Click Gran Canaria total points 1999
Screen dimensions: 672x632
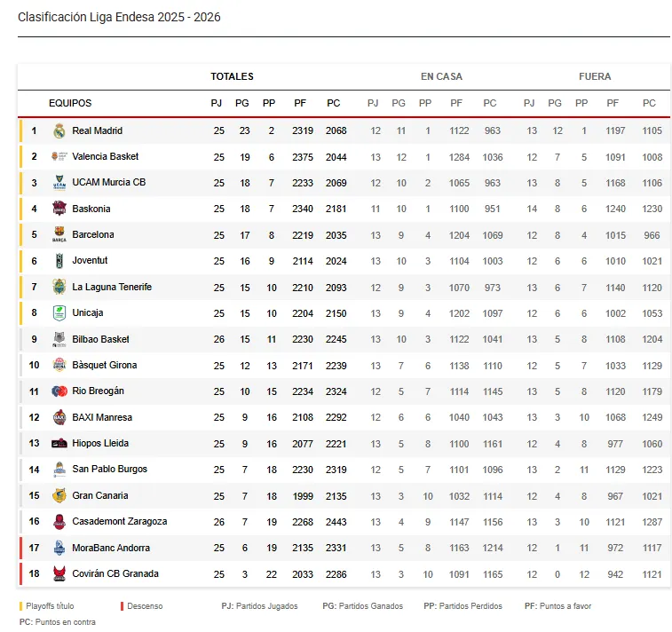point(303,496)
